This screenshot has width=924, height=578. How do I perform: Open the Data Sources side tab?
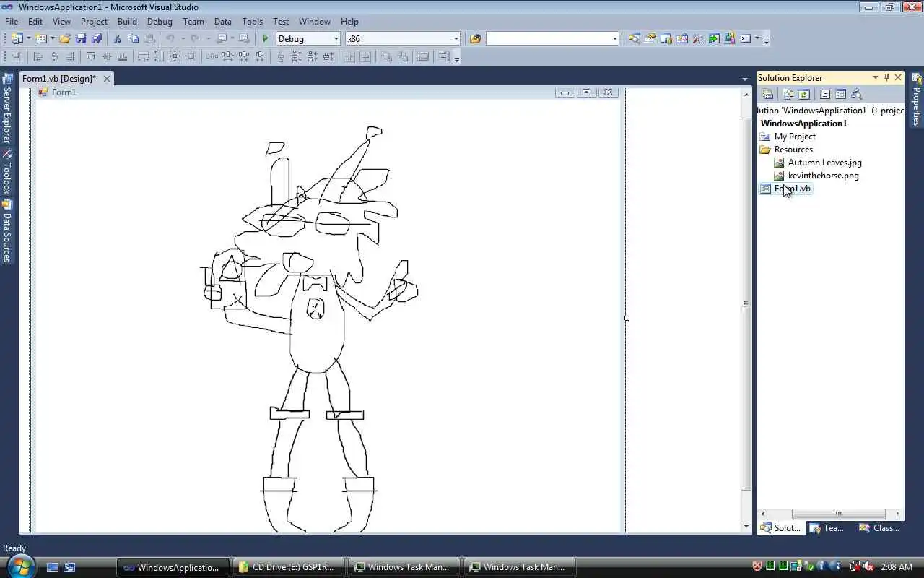tap(7, 231)
